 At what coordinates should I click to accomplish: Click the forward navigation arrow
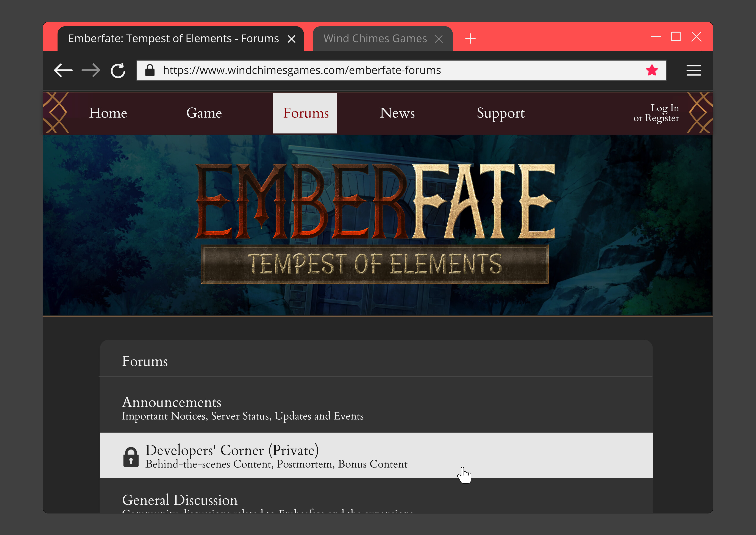coord(91,70)
